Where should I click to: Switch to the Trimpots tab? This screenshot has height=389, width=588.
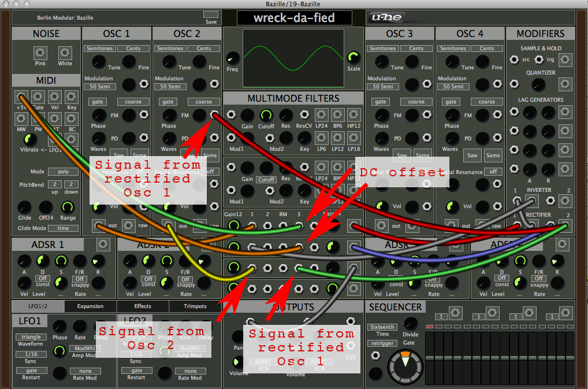[195, 306]
